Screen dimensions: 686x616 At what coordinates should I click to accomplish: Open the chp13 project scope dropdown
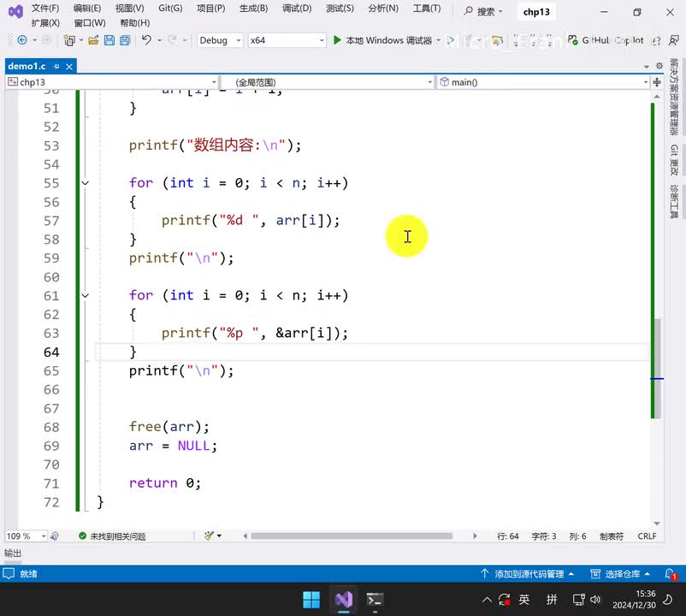pos(111,82)
